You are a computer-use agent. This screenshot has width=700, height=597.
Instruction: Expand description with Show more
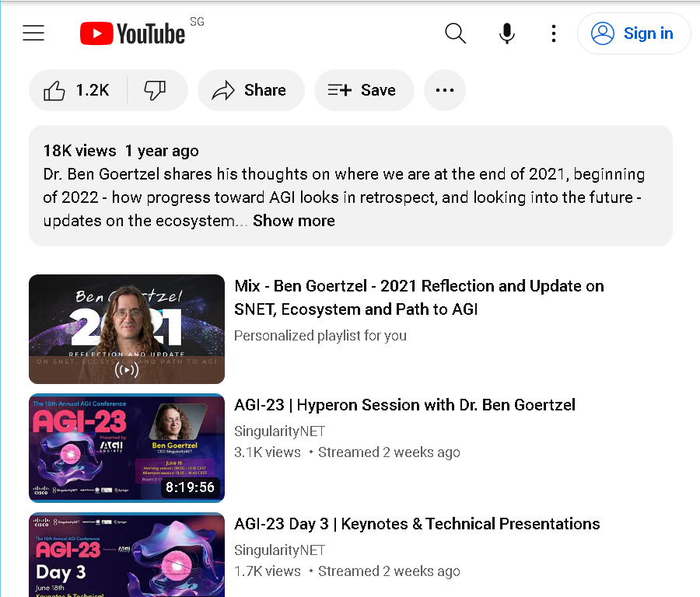coord(294,221)
